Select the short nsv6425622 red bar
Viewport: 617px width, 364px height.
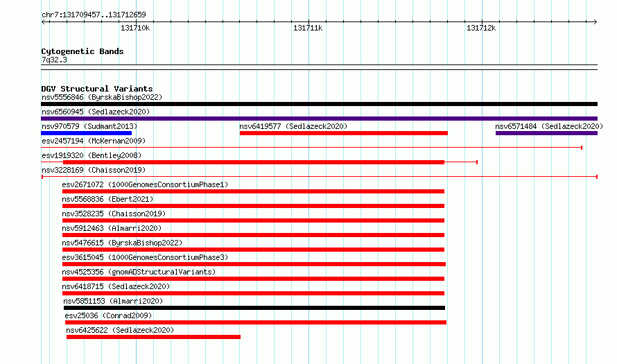tap(153, 337)
